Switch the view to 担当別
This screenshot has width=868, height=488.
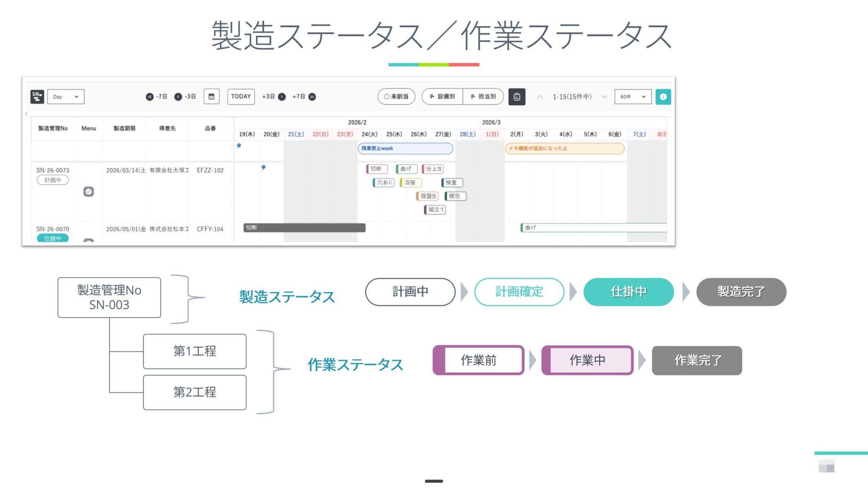483,97
